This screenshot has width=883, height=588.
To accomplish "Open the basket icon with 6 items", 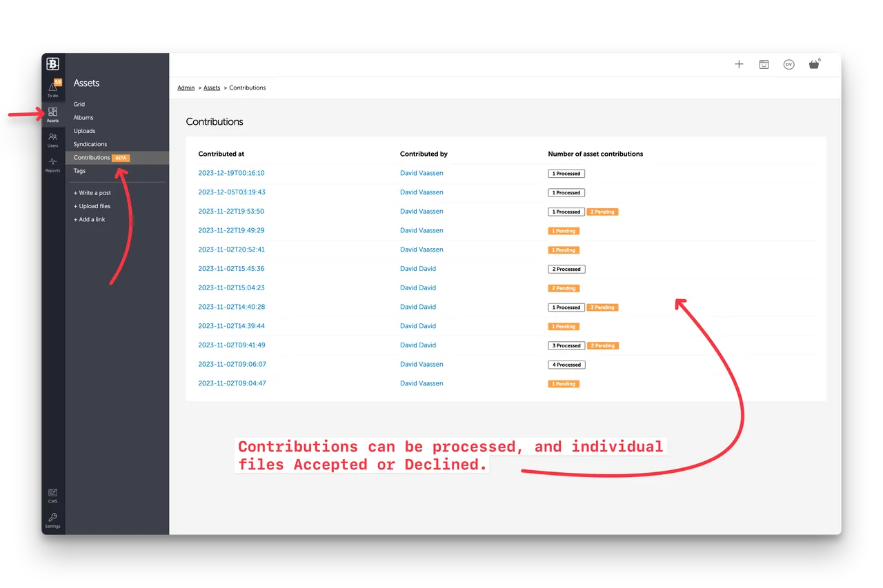I will tap(814, 65).
